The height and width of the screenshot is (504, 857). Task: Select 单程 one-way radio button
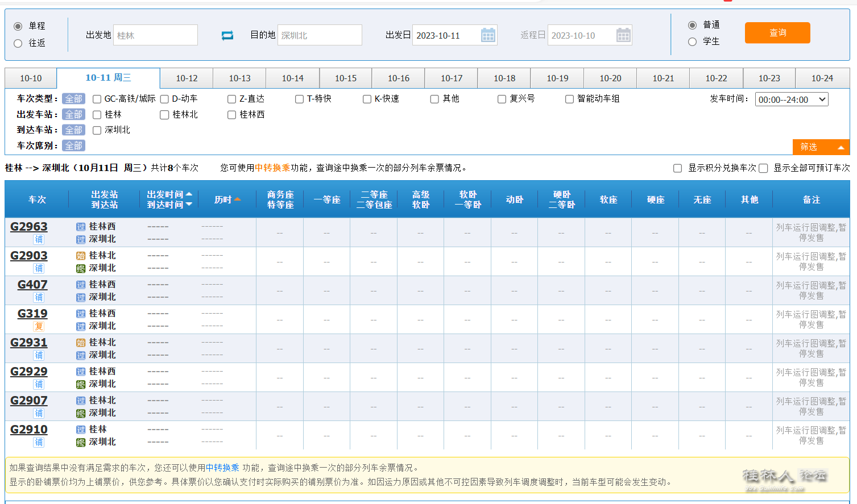18,26
